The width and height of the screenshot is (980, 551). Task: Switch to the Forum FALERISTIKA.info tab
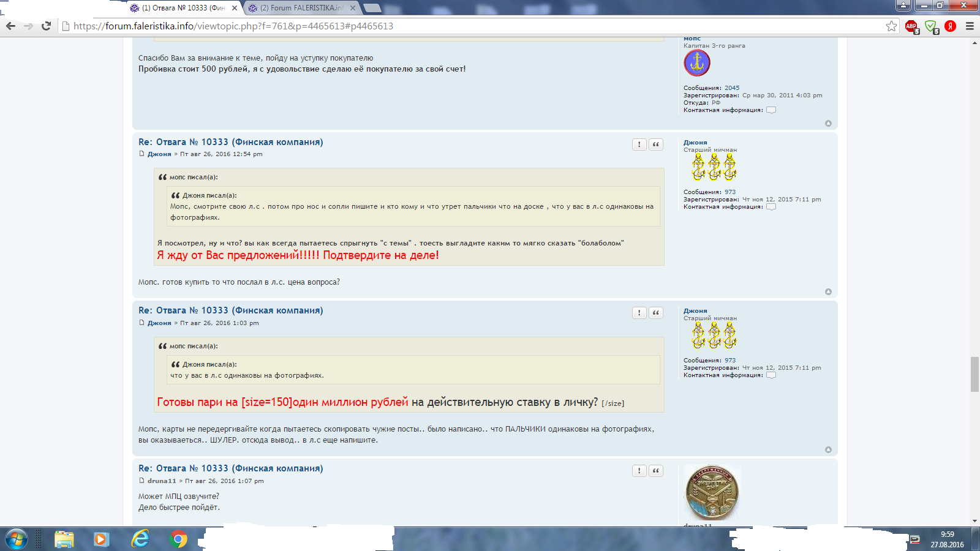pos(301,8)
